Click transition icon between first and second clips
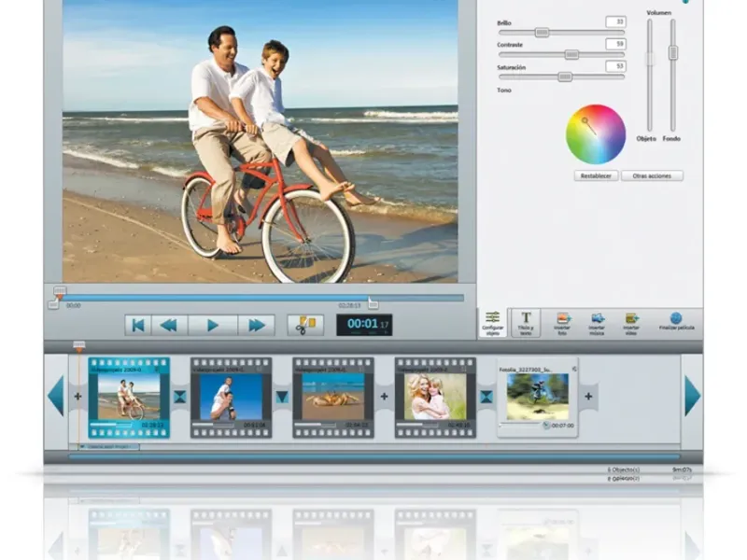 [180, 397]
